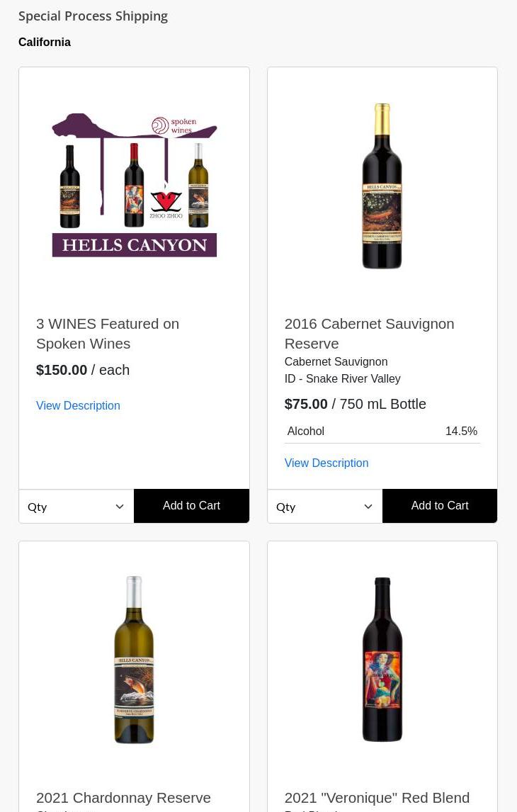Click the Cabernet Sauvignon varietal label
The image size is (517, 812).
click(336, 361)
